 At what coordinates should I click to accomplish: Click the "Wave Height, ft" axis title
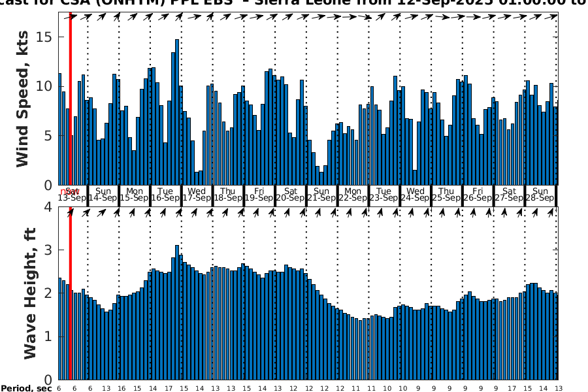tap(30, 293)
